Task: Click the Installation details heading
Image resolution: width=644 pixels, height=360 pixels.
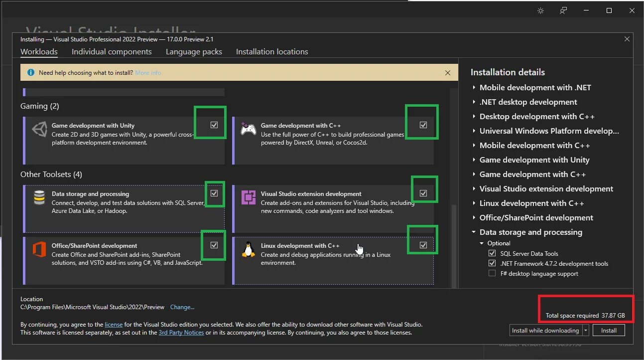Action: 508,72
